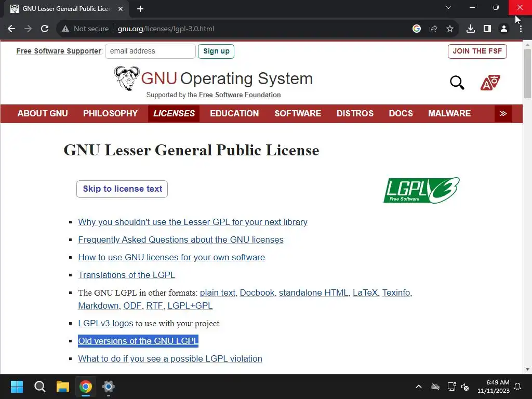Click the Chrome taskbar icon

click(86, 387)
